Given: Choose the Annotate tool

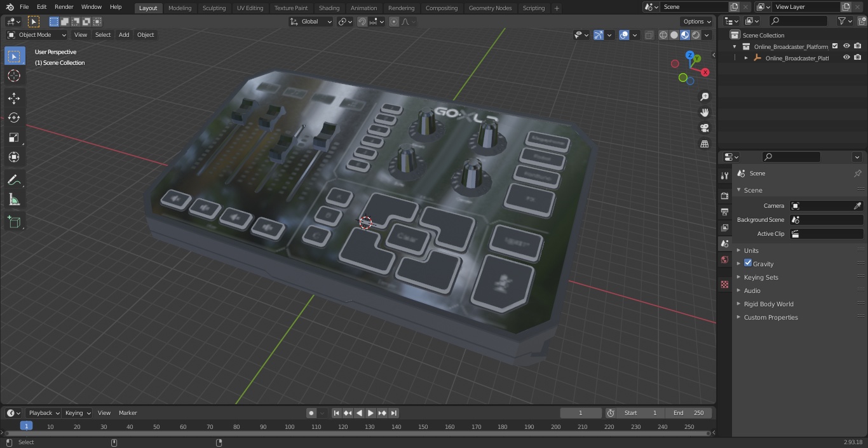Looking at the screenshot, I should (14, 180).
